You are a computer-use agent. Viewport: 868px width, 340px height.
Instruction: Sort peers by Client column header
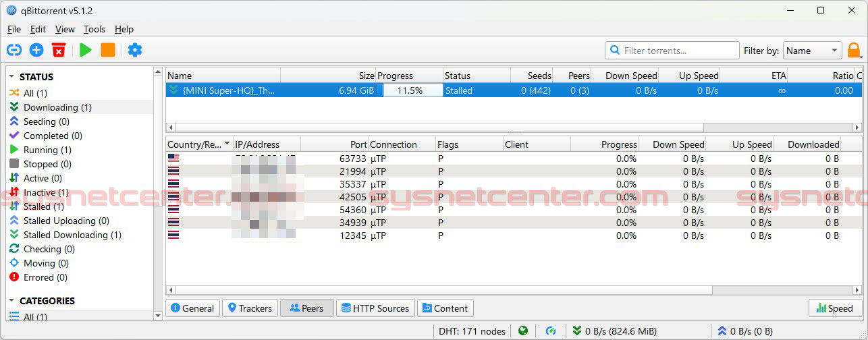point(537,144)
